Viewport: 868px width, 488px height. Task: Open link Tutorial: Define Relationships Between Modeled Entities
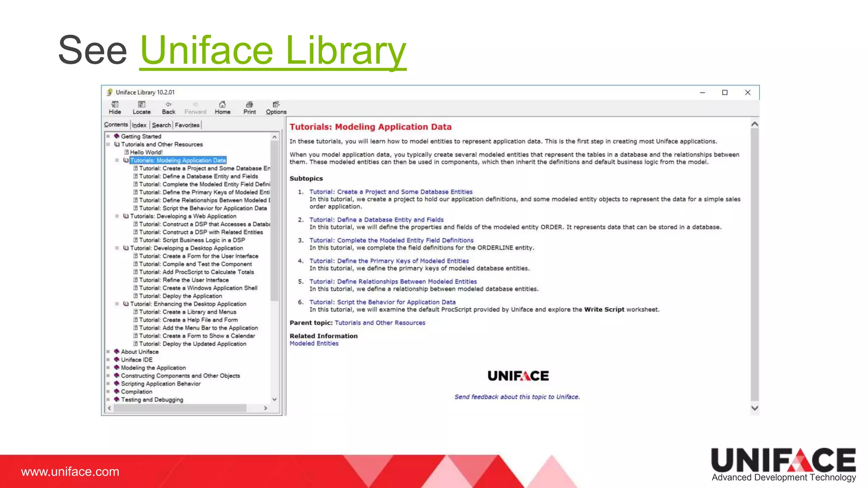tap(393, 282)
